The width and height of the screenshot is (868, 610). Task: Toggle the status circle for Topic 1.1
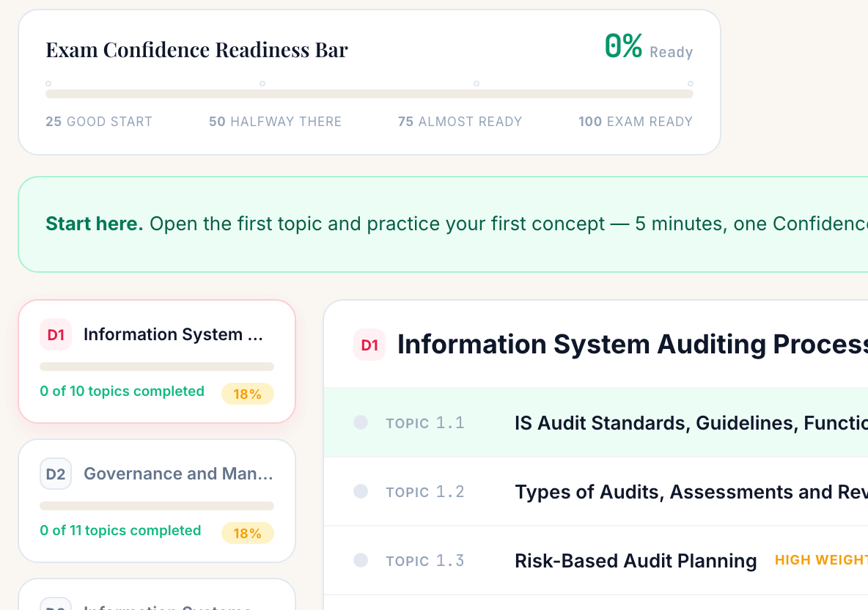click(x=361, y=422)
